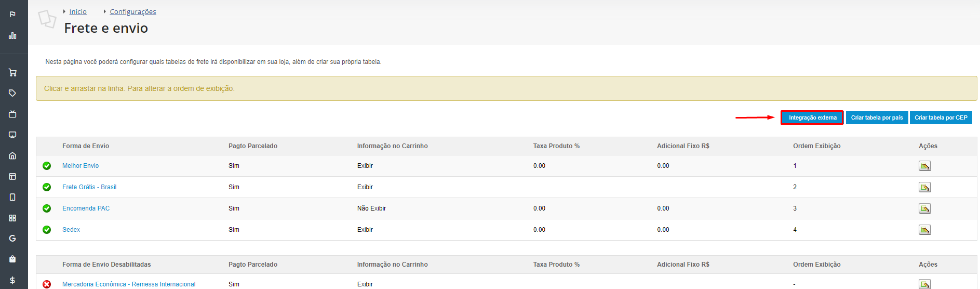This screenshot has width=980, height=289.
Task: Click order value 4 in Sedex row
Action: (795, 230)
